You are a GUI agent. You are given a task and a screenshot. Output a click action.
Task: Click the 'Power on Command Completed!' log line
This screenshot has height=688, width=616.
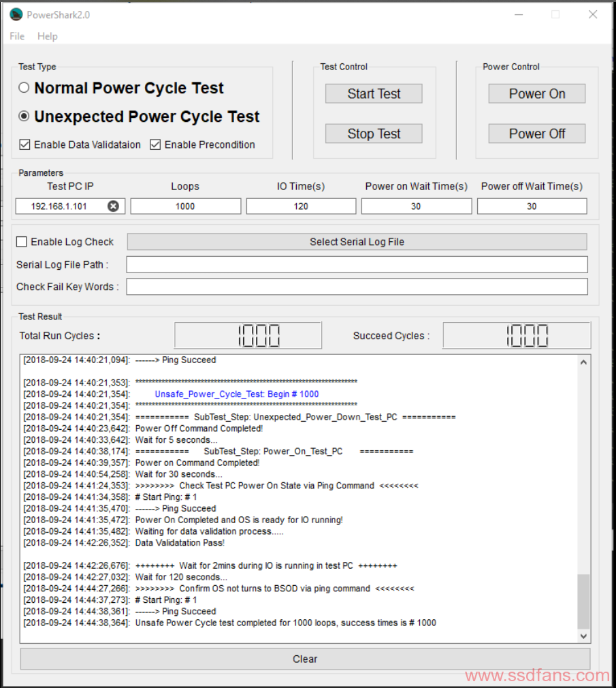coord(197,463)
